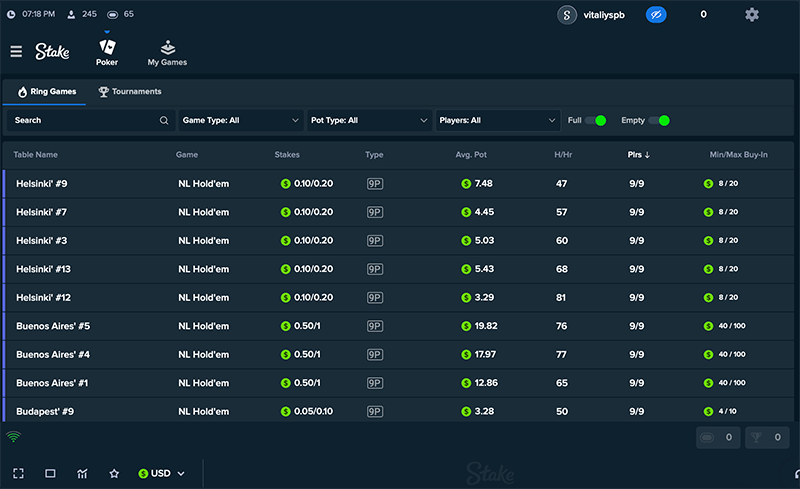Click the table Search input field
The width and height of the screenshot is (800, 489).
[85, 120]
